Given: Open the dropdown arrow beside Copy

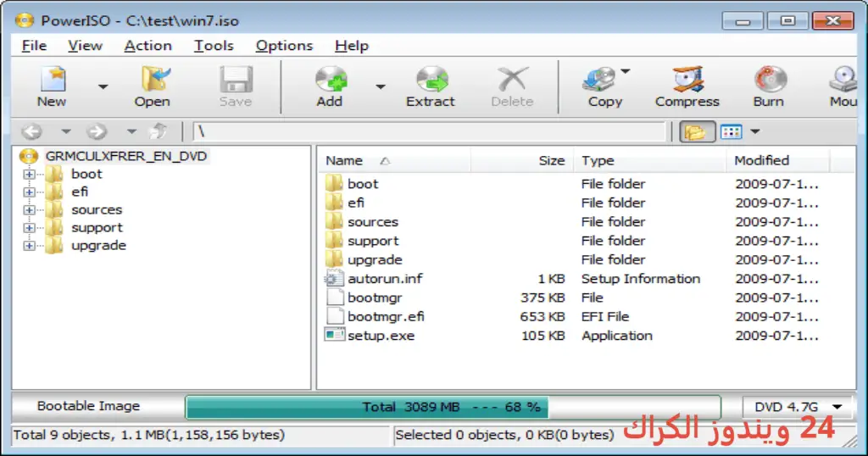Looking at the screenshot, I should [x=626, y=71].
